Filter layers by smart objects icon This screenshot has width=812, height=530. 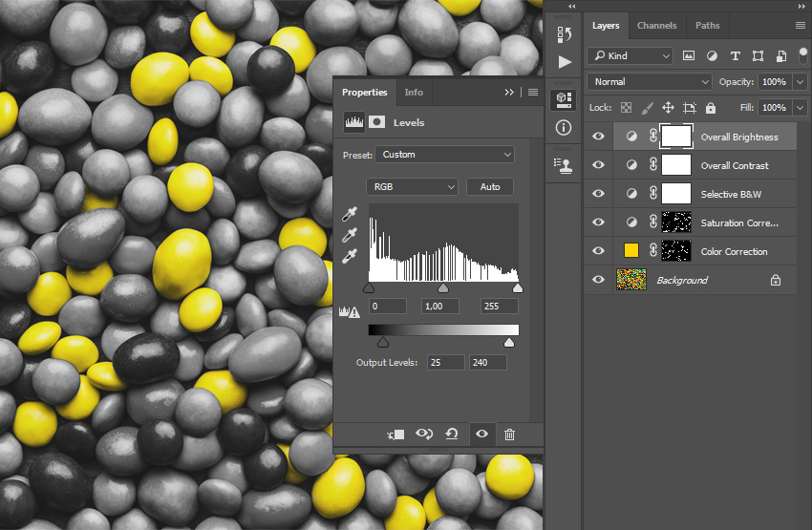780,56
